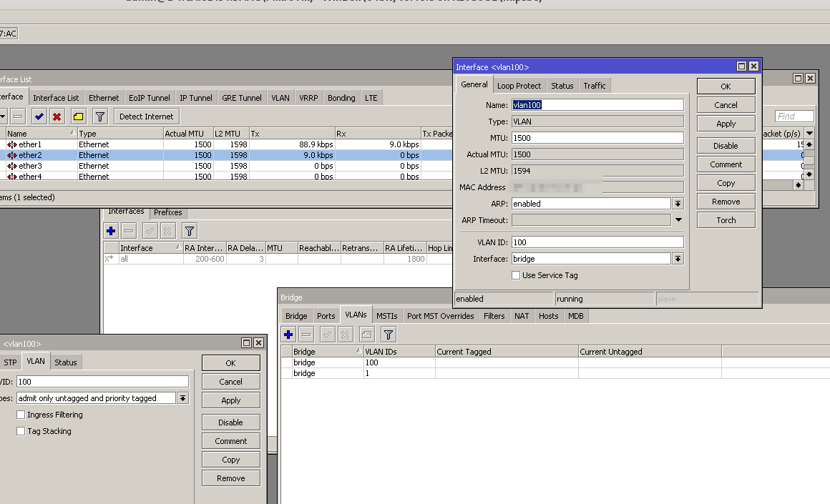The image size is (830, 504).
Task: Click the yellow comment icon in Interface List toolbar
Action: [x=78, y=117]
